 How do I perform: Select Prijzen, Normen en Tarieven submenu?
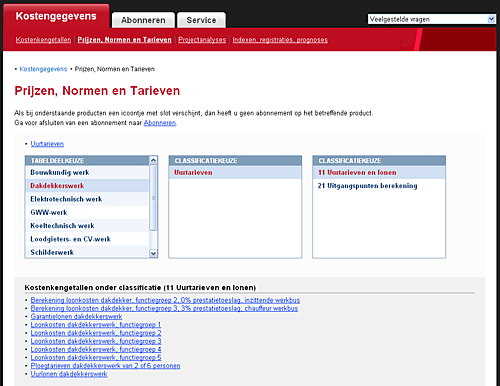pyautogui.click(x=124, y=40)
